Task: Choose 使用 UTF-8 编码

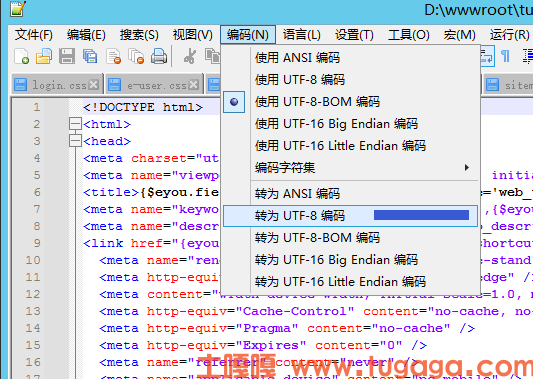Action: 350,80
